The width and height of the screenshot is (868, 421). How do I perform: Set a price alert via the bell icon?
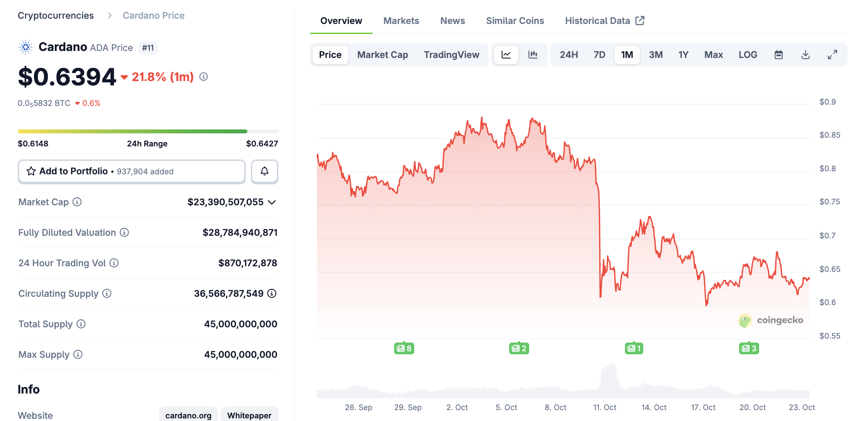tap(264, 171)
